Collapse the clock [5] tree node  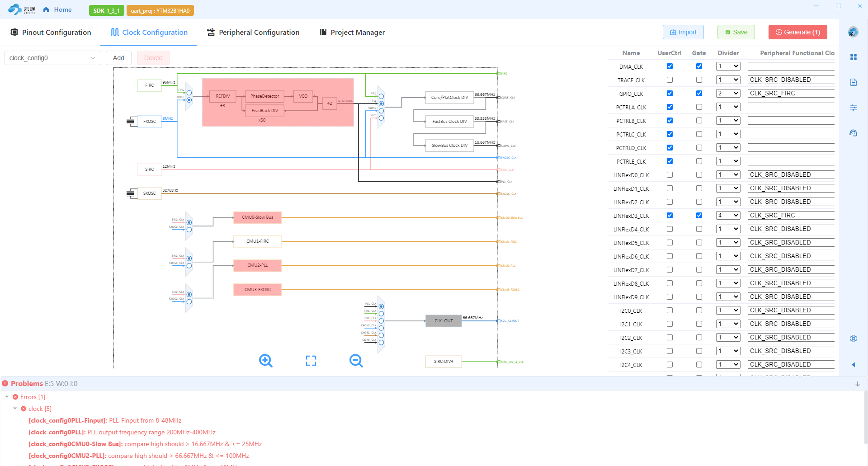tap(15, 409)
